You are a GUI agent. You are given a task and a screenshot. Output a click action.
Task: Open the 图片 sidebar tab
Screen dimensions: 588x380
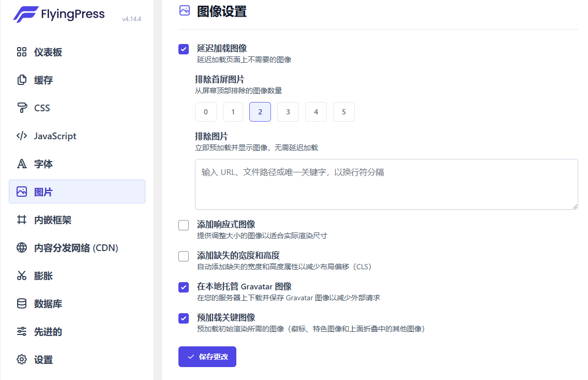21,192
